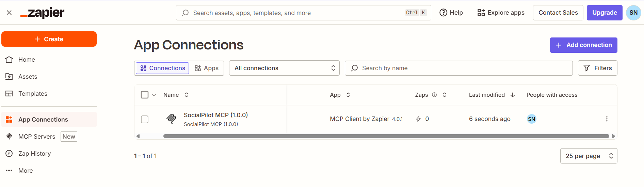
Task: Click the Add connection button
Action: pyautogui.click(x=583, y=45)
